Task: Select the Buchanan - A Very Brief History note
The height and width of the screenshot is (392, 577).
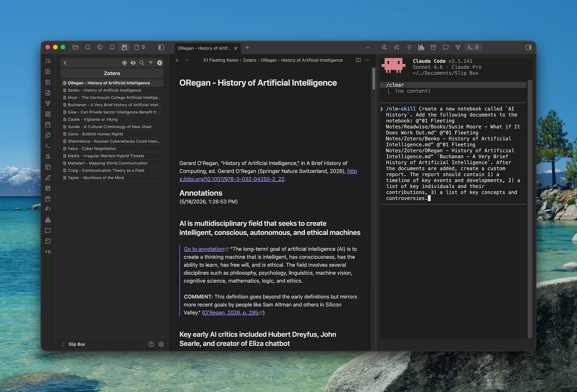Action: [x=112, y=105]
